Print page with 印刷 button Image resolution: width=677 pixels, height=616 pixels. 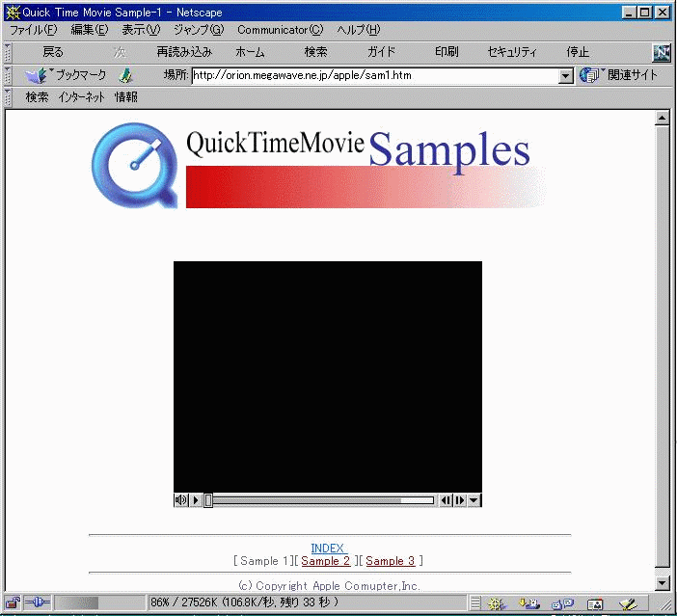tap(447, 52)
